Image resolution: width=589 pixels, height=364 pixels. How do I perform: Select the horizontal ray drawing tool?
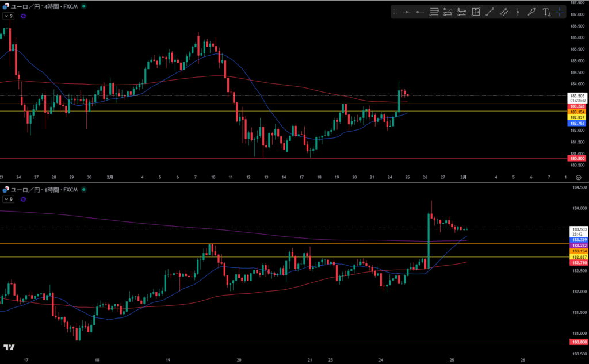click(420, 12)
